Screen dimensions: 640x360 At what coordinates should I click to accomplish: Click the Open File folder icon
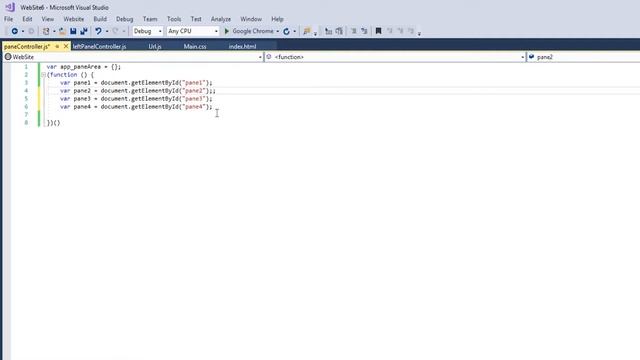(x=62, y=31)
